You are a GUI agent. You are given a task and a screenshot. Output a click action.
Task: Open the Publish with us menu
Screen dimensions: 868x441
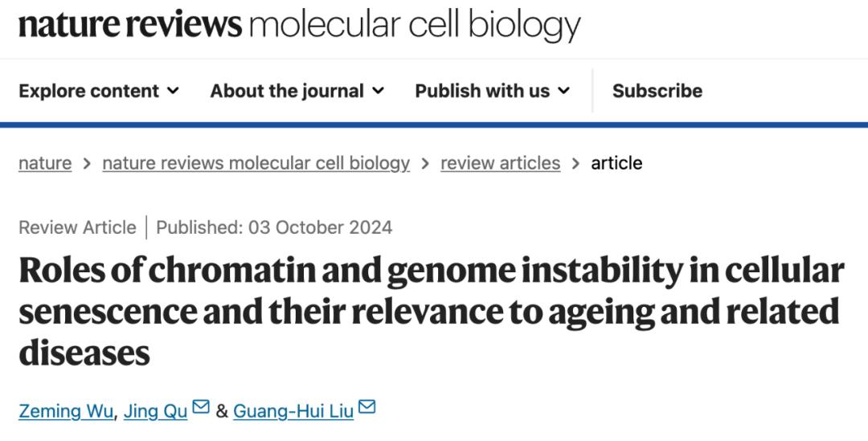pos(482,91)
